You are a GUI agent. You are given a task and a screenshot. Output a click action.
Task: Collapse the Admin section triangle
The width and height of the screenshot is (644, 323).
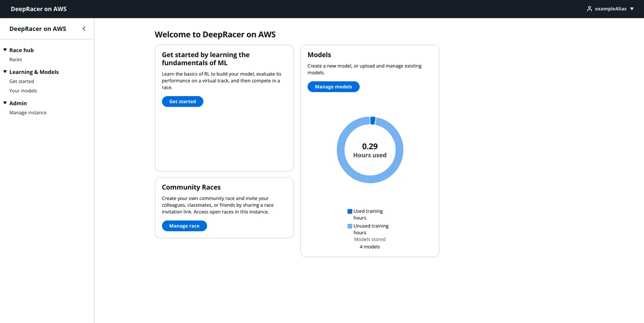pos(5,103)
